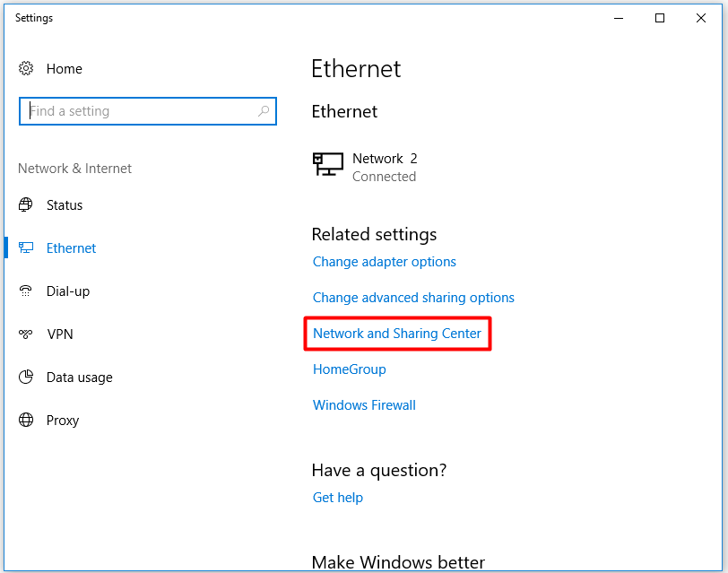
Task: Select Dial-up in the sidebar
Action: pyautogui.click(x=68, y=291)
